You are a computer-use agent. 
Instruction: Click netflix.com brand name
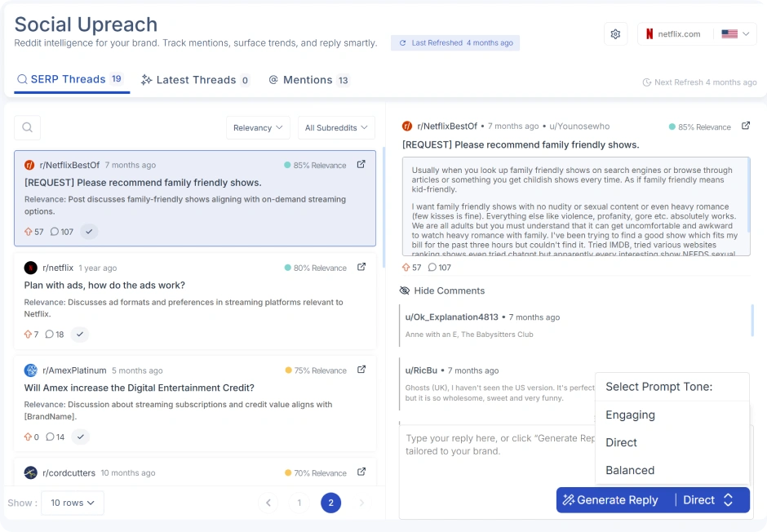(x=679, y=33)
